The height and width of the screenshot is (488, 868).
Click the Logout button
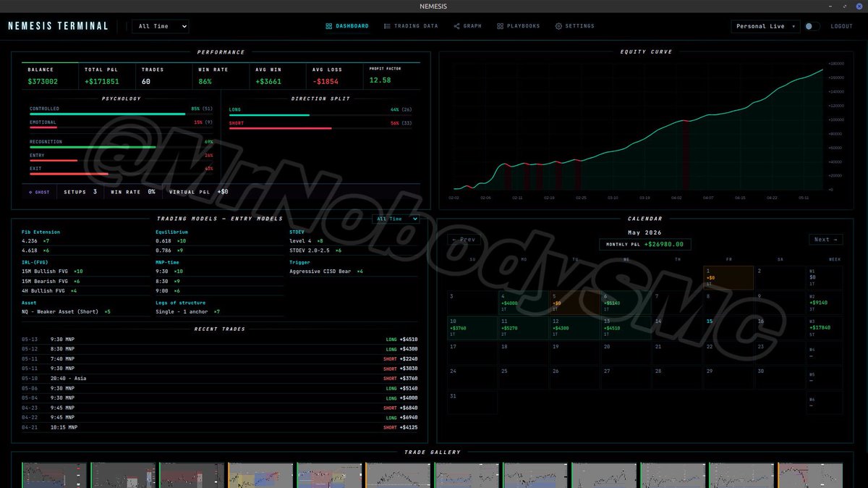841,26
